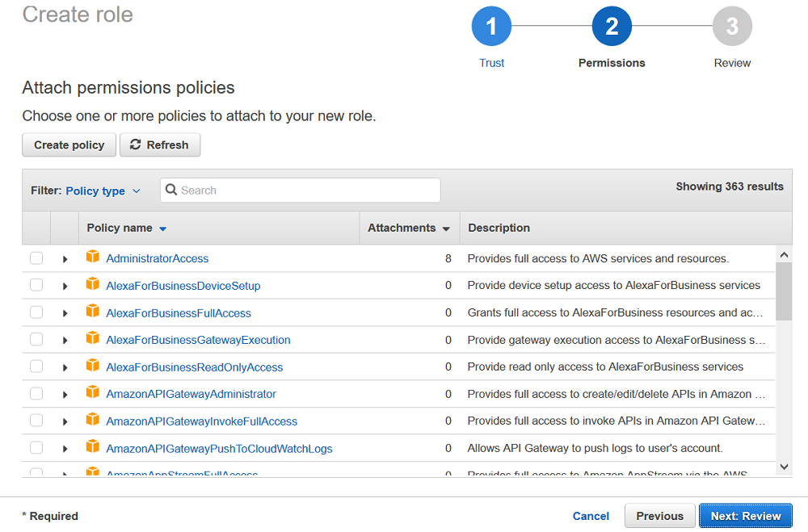
Task: Click the AmazonAPIGatewayAdministrator policy cube icon
Action: pyautogui.click(x=93, y=393)
